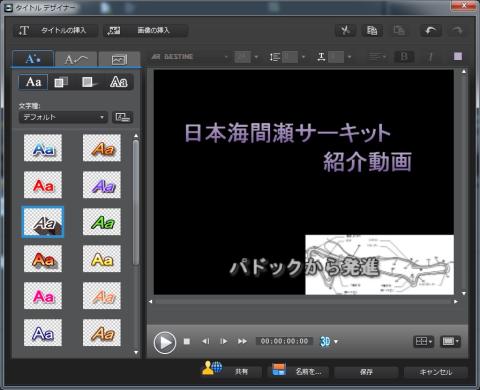Click the copy icon in top toolbar
The height and width of the screenshot is (390, 480).
(x=372, y=31)
